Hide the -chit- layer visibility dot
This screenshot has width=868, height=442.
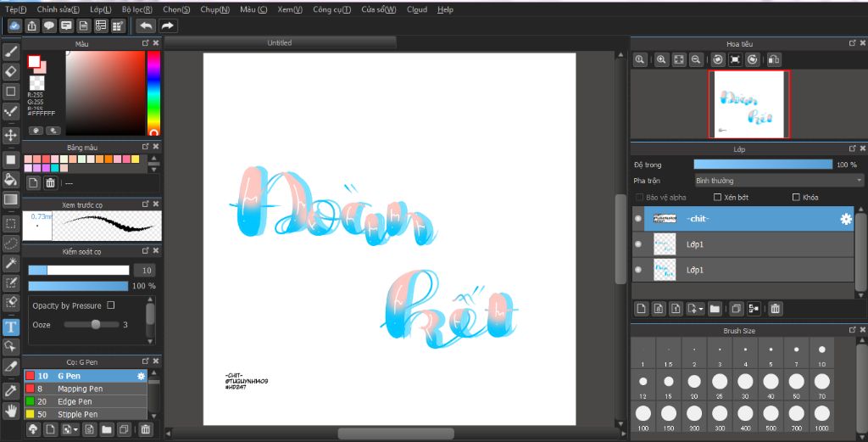pos(638,219)
